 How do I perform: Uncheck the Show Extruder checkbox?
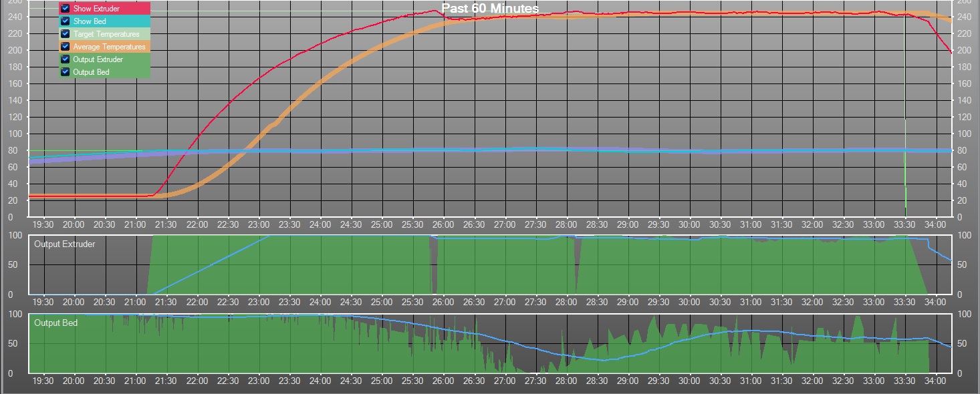tap(65, 9)
